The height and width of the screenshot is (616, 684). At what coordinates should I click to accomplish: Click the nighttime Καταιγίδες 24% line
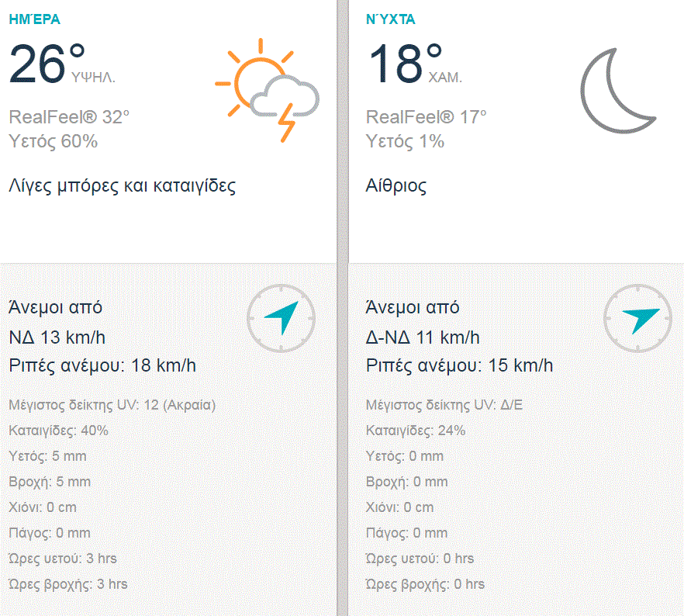[x=415, y=431]
